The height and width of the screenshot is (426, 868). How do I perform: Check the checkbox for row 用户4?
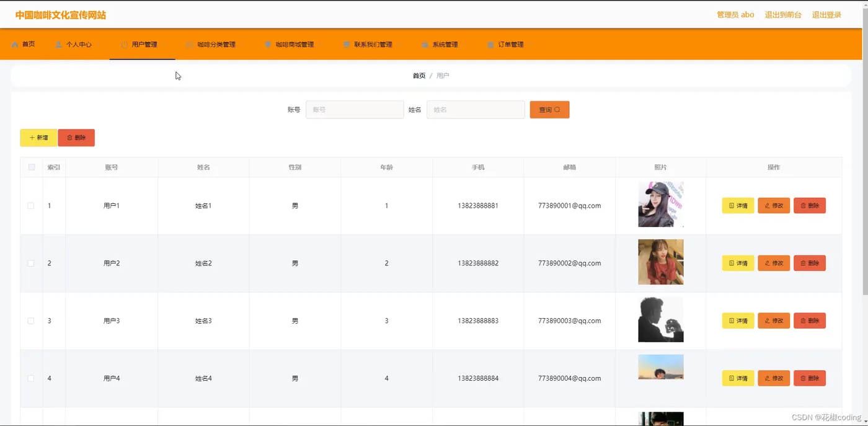coord(31,378)
